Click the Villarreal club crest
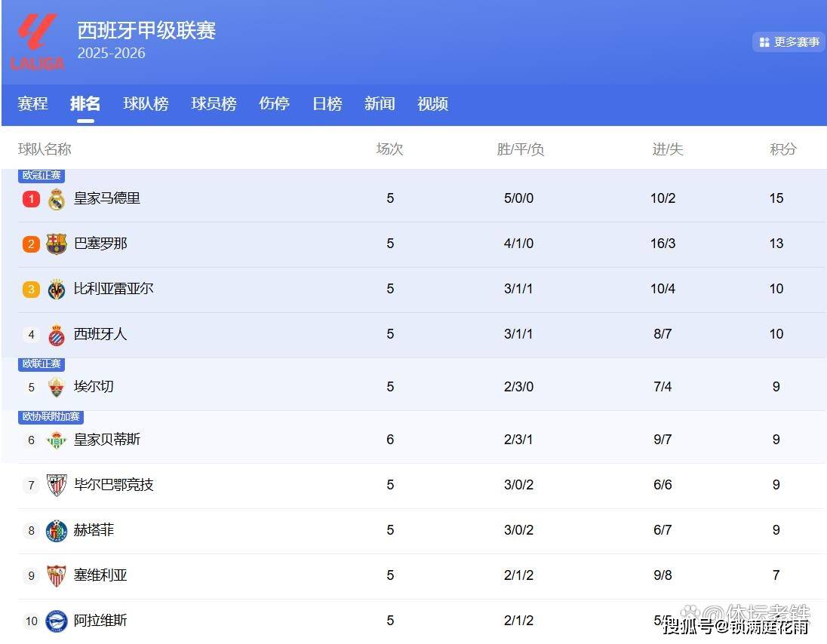 coord(57,290)
